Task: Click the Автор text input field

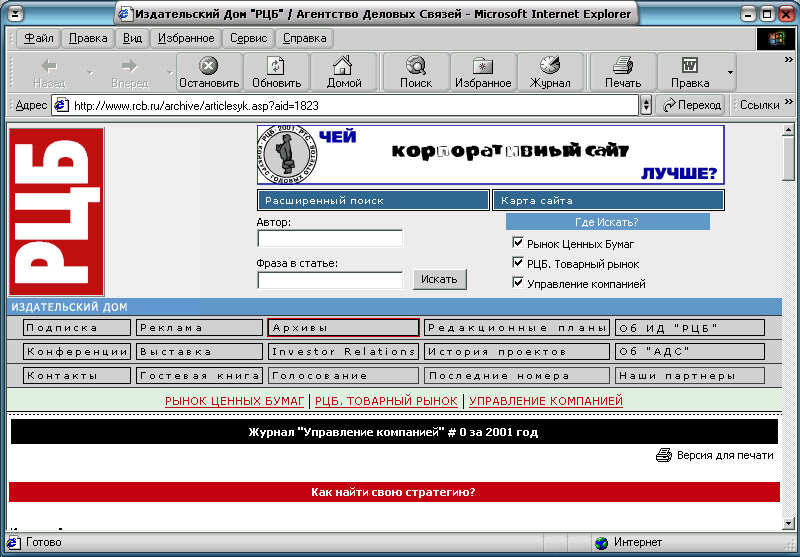Action: tap(330, 239)
